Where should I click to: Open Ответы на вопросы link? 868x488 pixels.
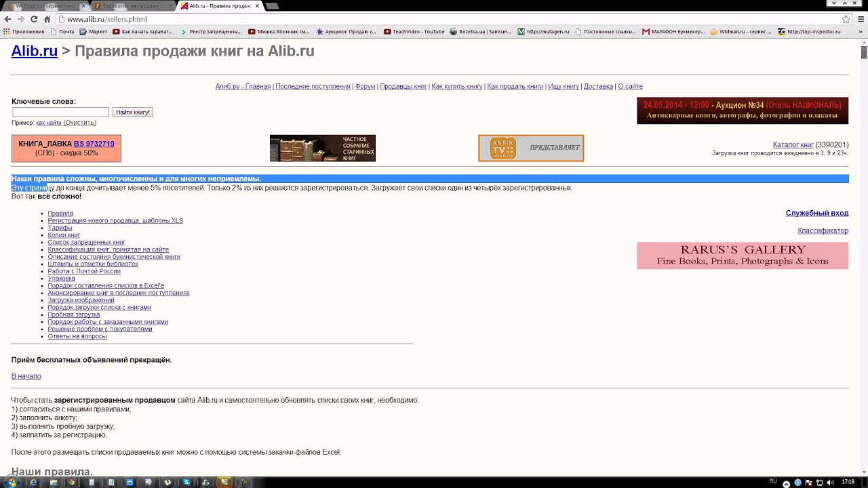[x=77, y=336]
